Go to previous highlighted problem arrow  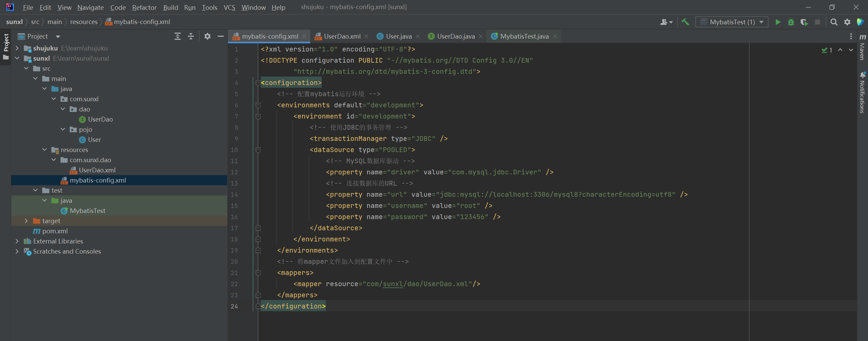pos(840,50)
